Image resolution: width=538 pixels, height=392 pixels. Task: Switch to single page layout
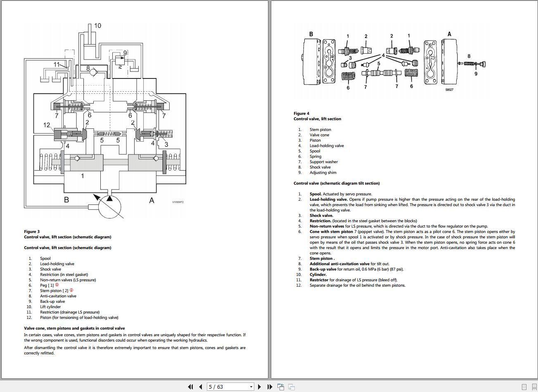coord(524,387)
